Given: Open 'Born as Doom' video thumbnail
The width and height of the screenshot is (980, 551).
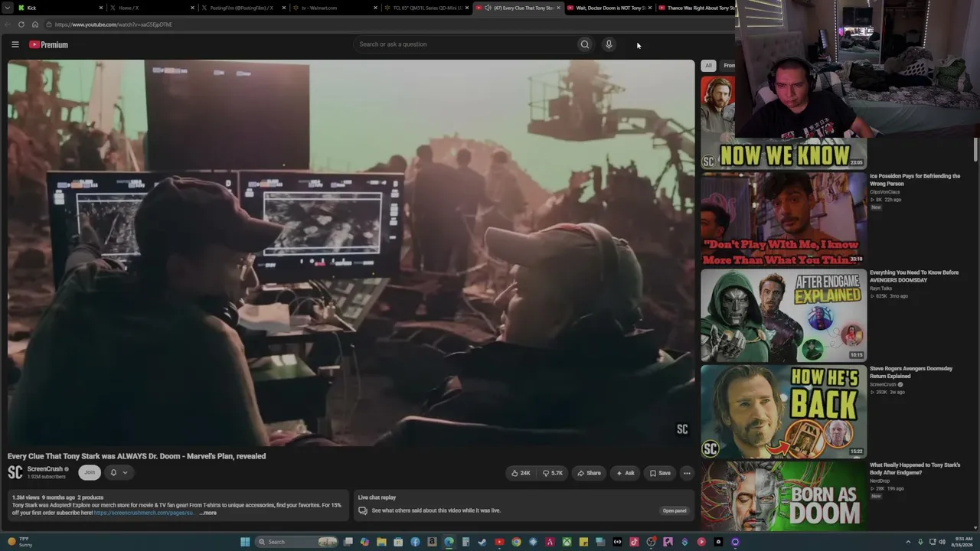Looking at the screenshot, I should coord(784,495).
